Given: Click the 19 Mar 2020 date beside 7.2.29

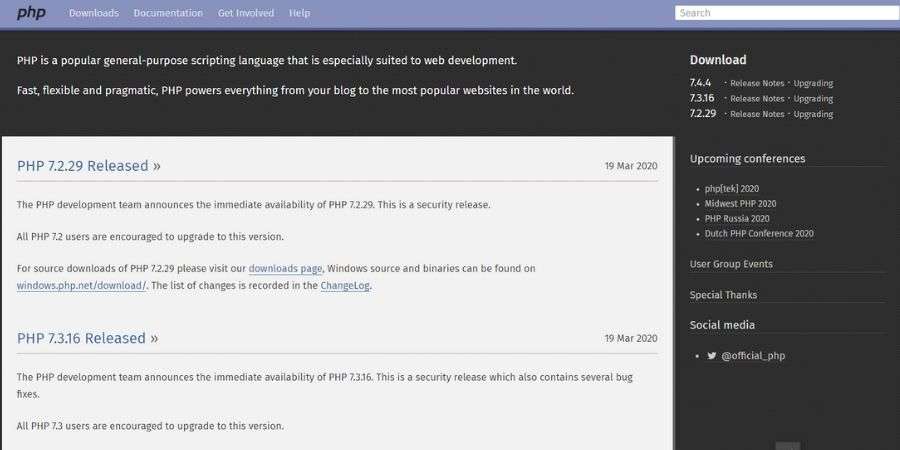Looking at the screenshot, I should (x=631, y=166).
